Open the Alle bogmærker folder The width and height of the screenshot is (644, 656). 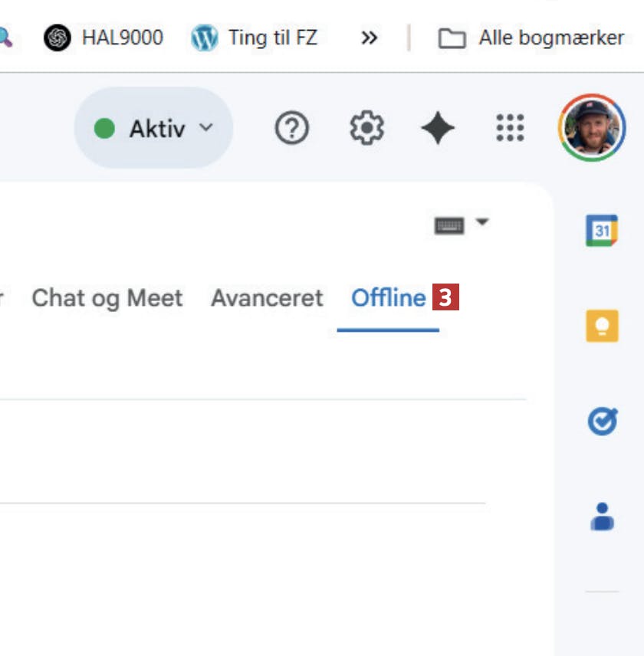[x=531, y=38]
